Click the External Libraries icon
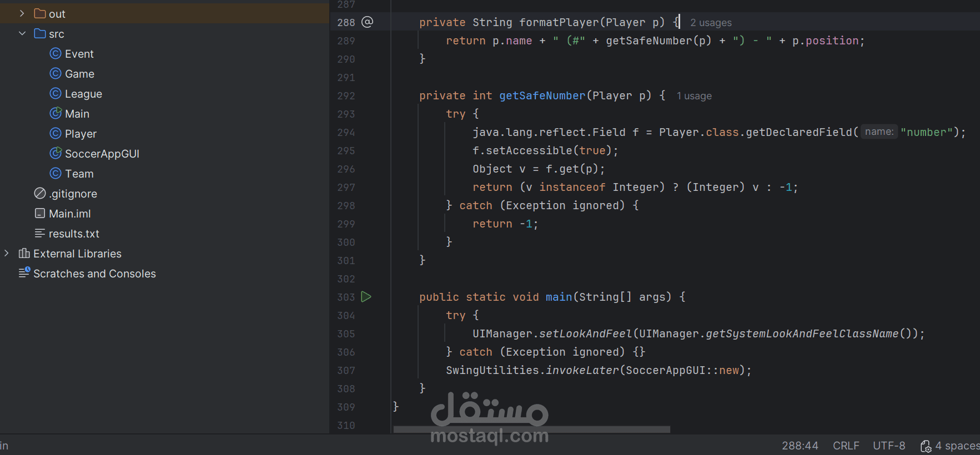Image resolution: width=980 pixels, height=455 pixels. (x=24, y=253)
